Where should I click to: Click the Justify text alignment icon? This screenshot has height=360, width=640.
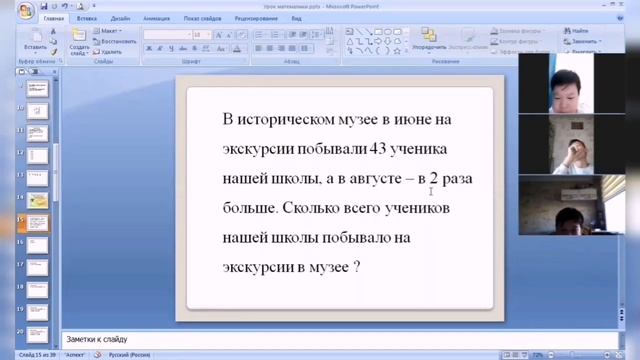point(292,49)
